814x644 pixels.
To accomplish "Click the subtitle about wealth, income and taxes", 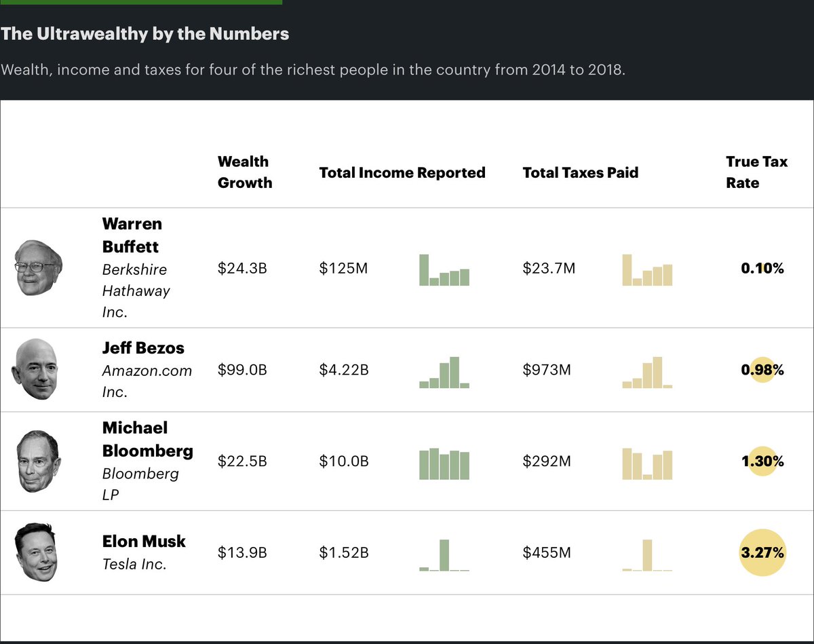I will (x=313, y=70).
